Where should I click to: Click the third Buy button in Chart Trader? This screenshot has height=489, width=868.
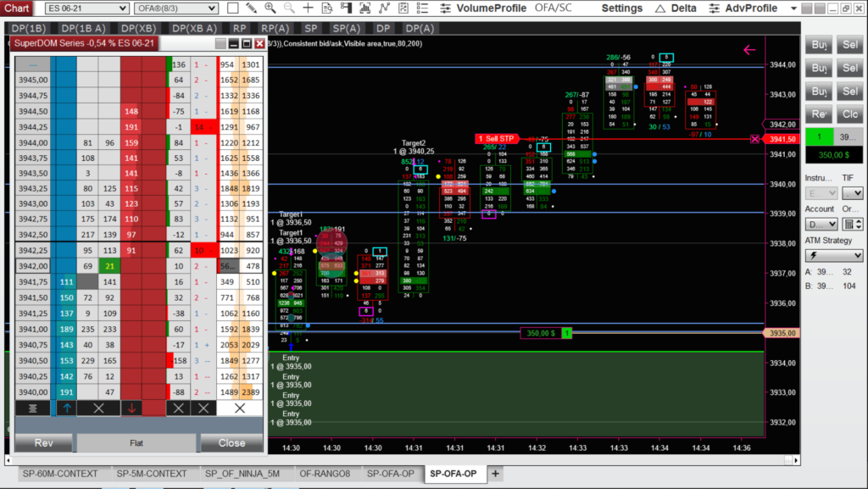point(819,92)
